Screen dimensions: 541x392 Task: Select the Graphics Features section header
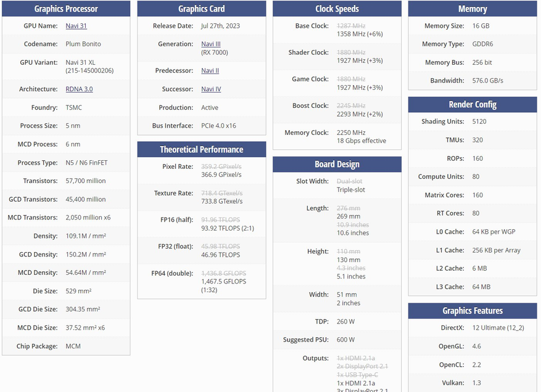coord(473,311)
